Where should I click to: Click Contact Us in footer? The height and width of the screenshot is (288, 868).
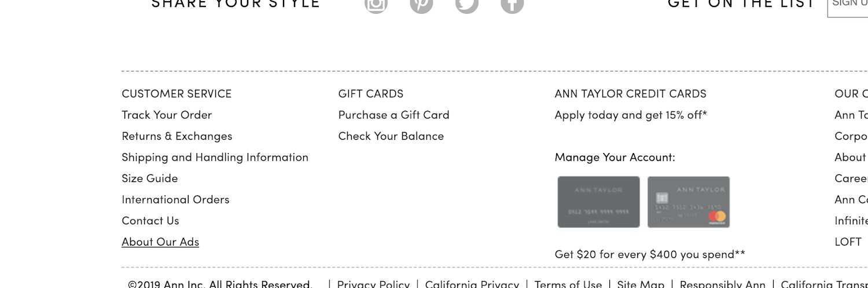150,221
